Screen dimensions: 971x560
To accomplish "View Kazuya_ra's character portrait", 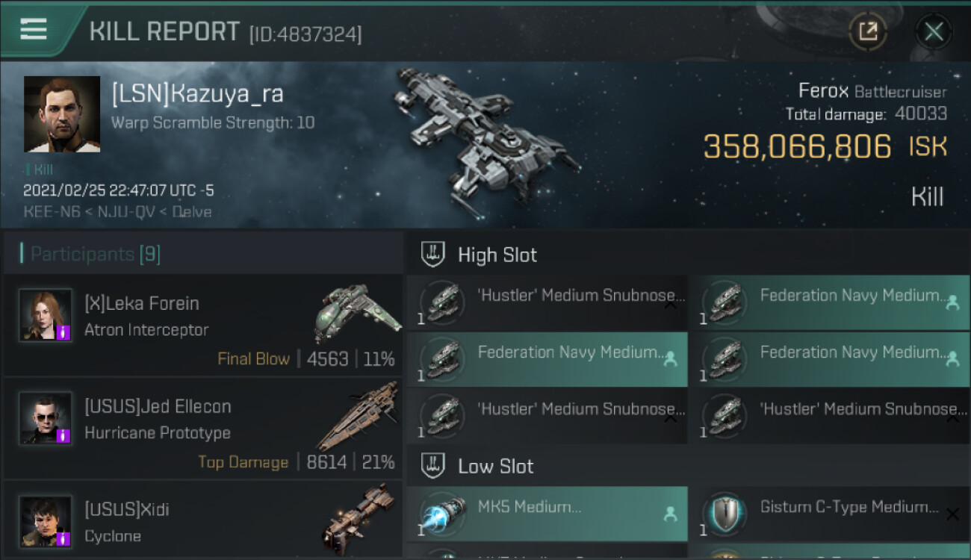I will tap(61, 113).
